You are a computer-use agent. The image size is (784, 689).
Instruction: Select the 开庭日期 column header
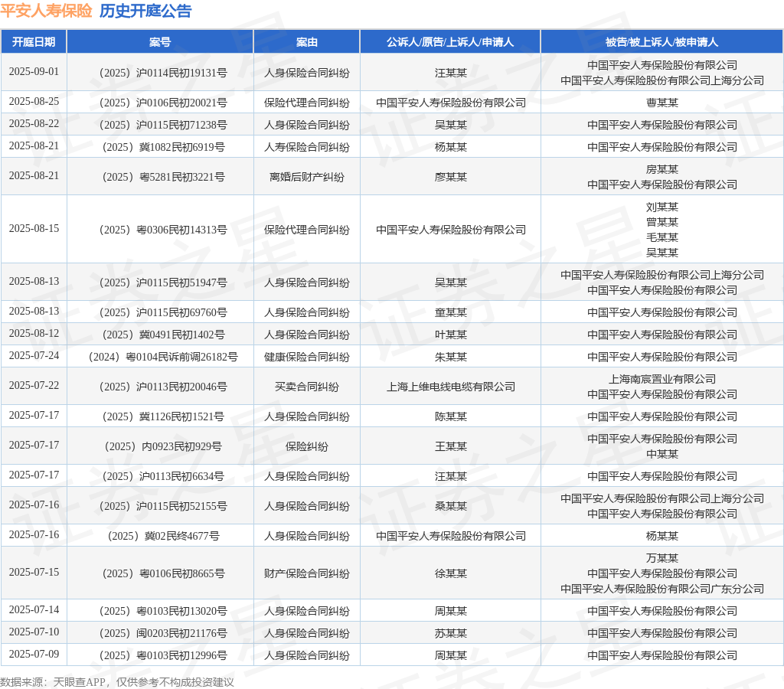(34, 42)
